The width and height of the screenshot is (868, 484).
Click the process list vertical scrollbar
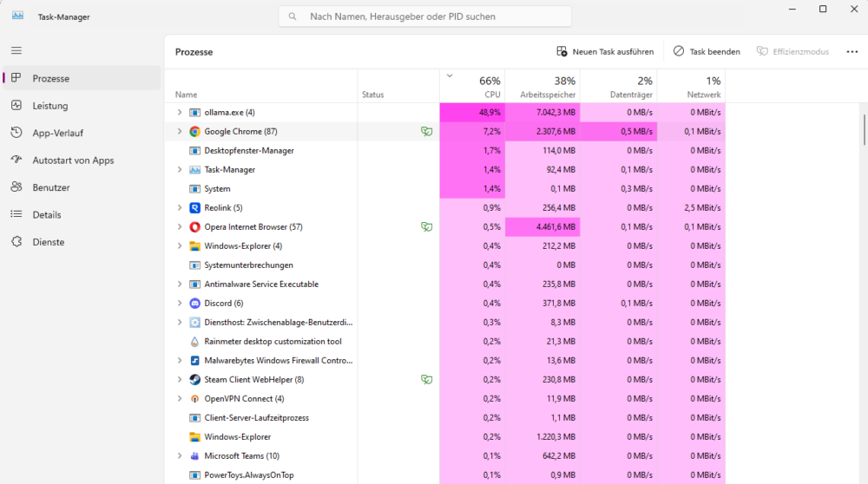(x=864, y=129)
